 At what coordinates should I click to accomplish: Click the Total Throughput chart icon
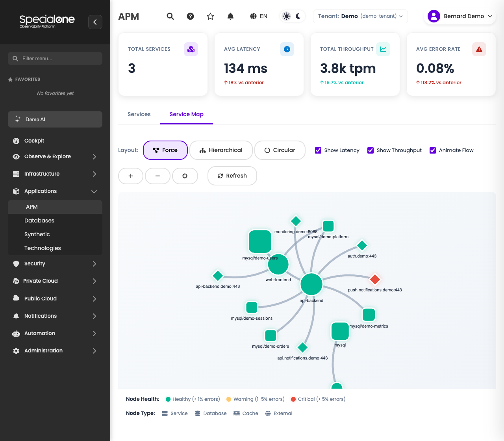click(383, 49)
